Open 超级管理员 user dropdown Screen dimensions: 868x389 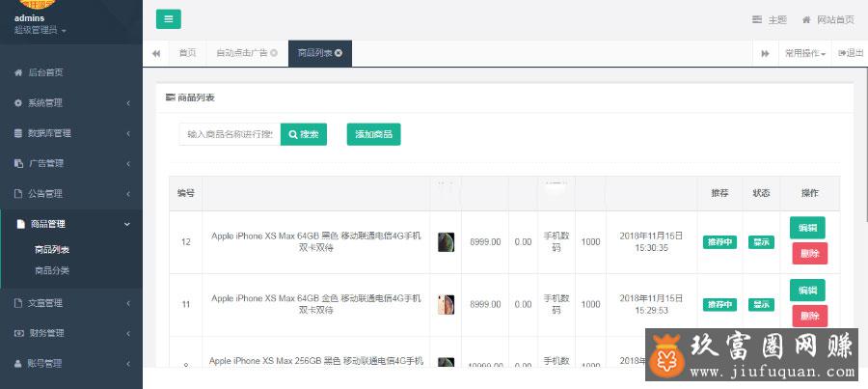pyautogui.click(x=40, y=30)
